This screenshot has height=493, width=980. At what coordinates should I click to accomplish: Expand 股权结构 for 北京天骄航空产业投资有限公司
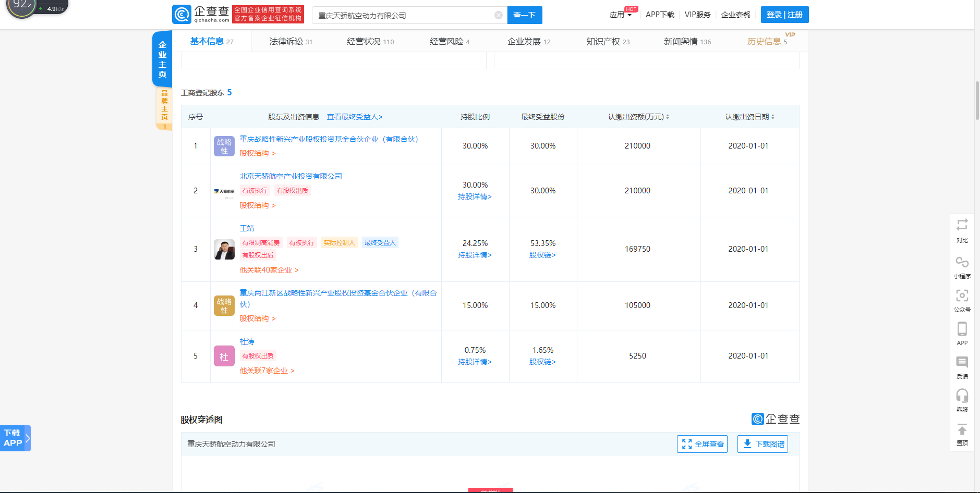coord(257,205)
